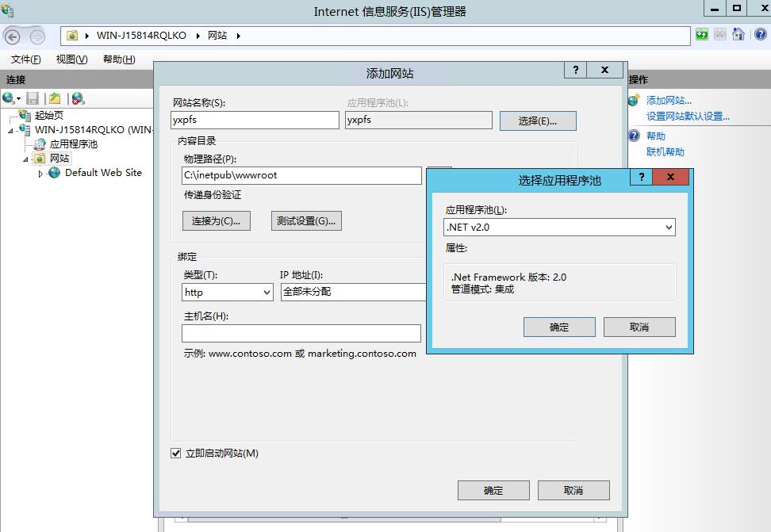The height and width of the screenshot is (532, 771).
Task: Click the help question mark in the pool dialog
Action: pos(641,178)
